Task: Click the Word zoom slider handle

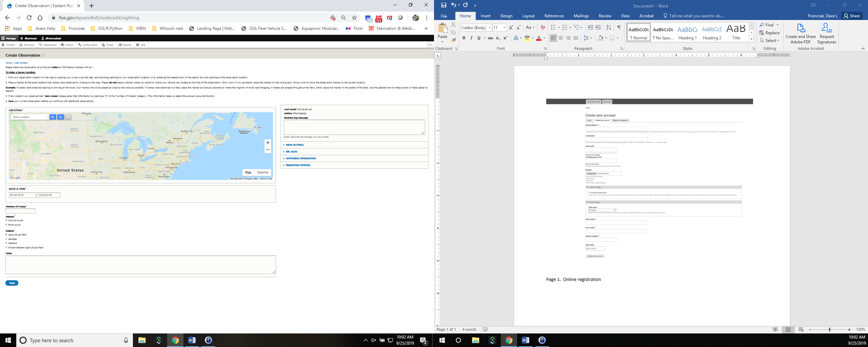Action: 830,329
